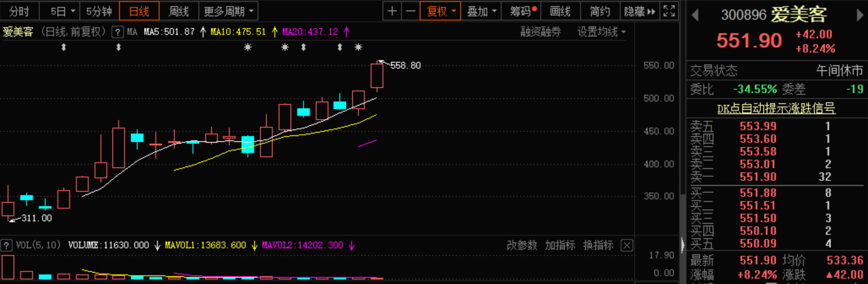The image size is (868, 284).
Task: Toggle 筹码 chip distribution view
Action: [522, 11]
